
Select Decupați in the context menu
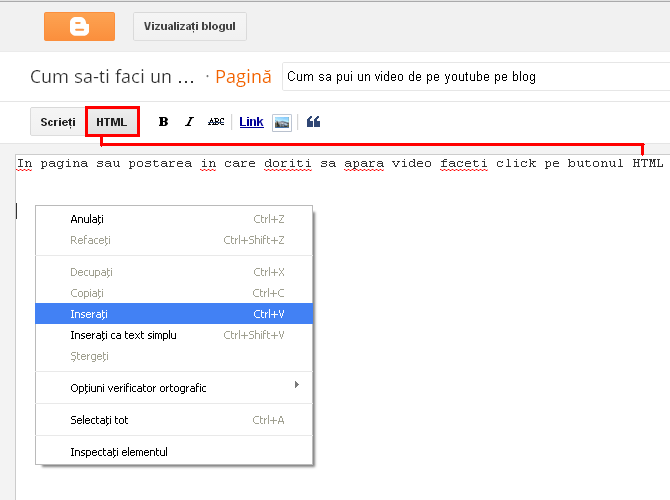[x=174, y=272]
